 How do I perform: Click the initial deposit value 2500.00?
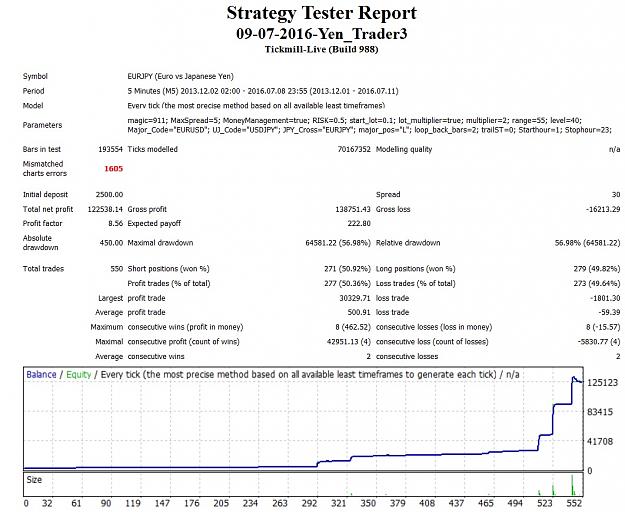click(x=109, y=194)
